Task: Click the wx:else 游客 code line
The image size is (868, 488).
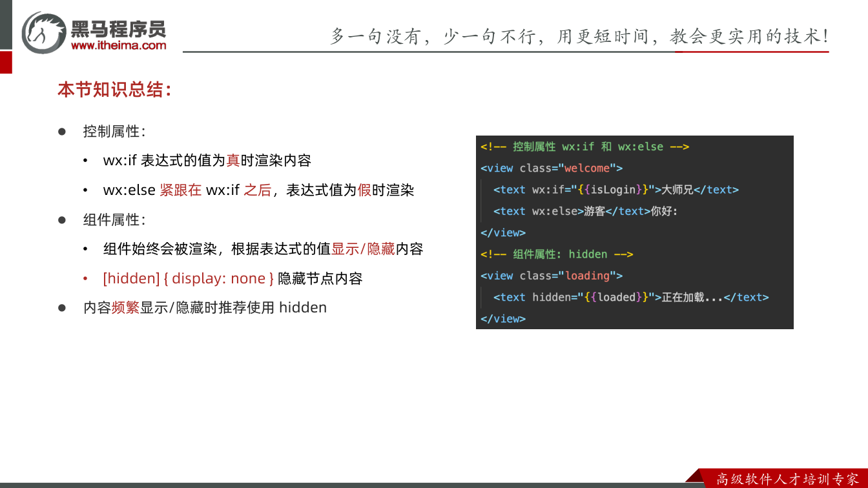Action: (585, 211)
